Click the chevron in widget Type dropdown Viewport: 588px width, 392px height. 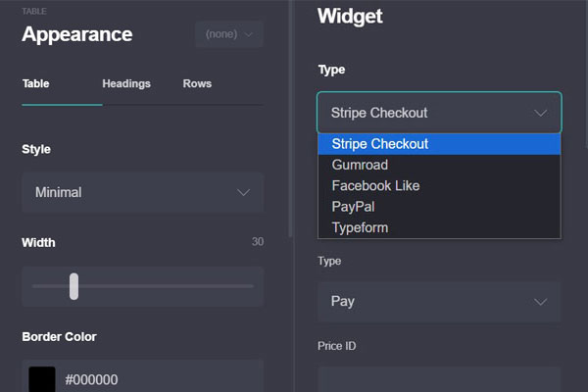tap(540, 113)
